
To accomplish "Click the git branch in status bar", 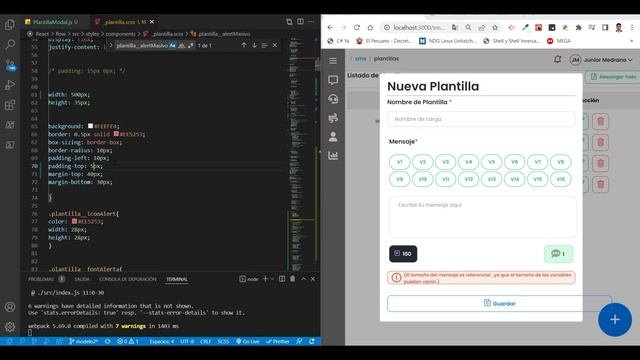I will point(83,341).
